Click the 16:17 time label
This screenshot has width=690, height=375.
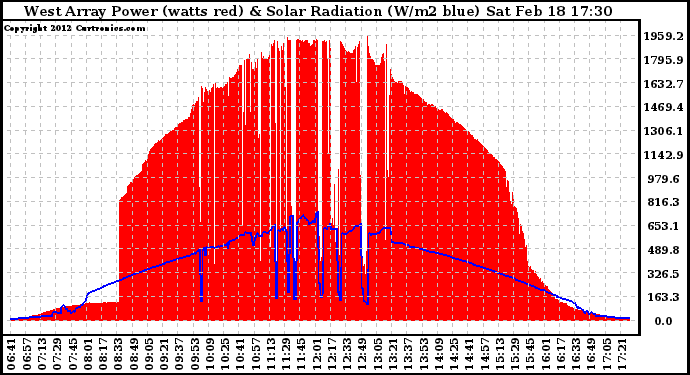click(561, 354)
